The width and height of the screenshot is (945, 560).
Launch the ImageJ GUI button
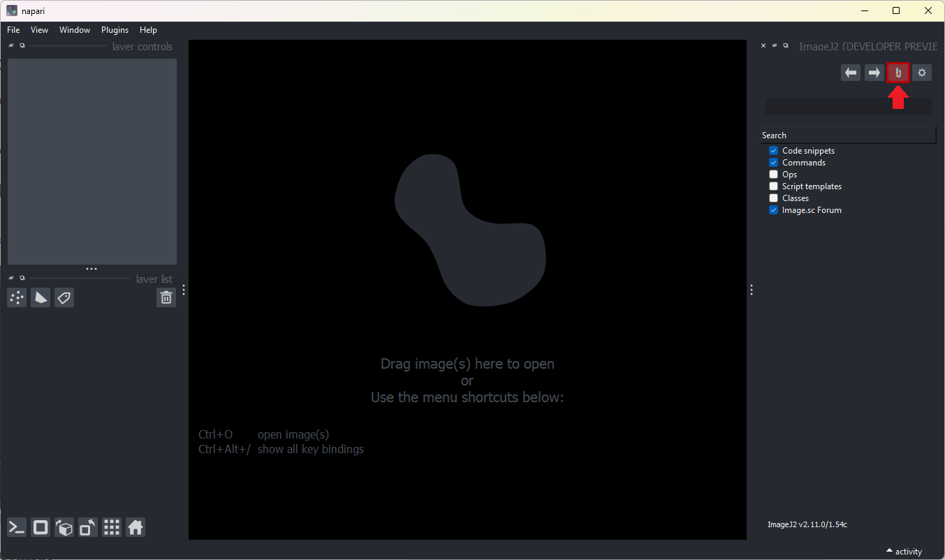898,73
